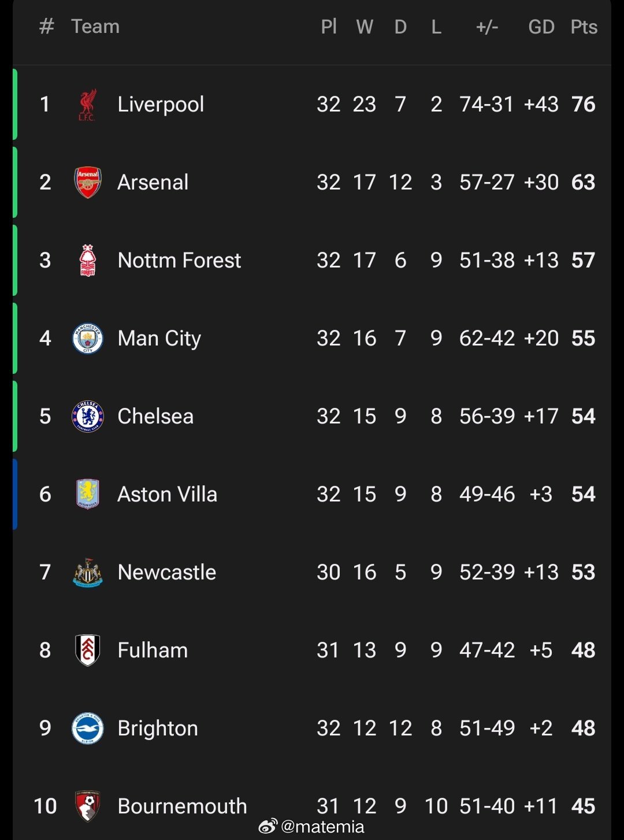Select the W wins column header
624x840 pixels.
coord(365,27)
